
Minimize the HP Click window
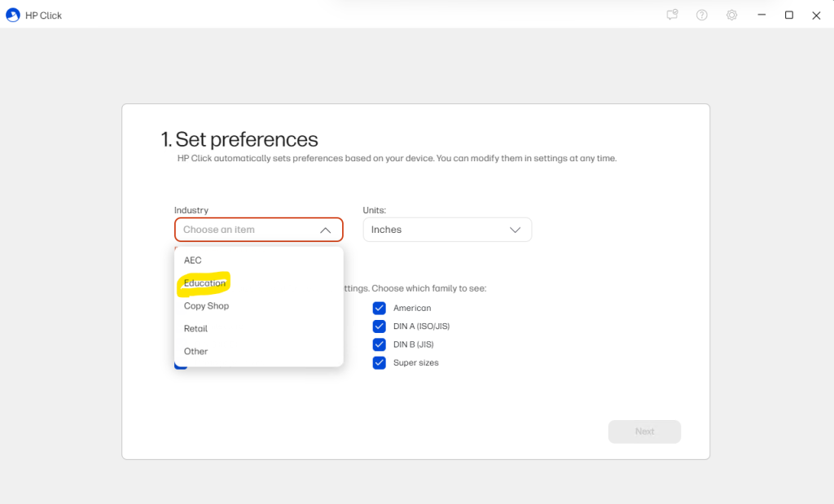(762, 15)
